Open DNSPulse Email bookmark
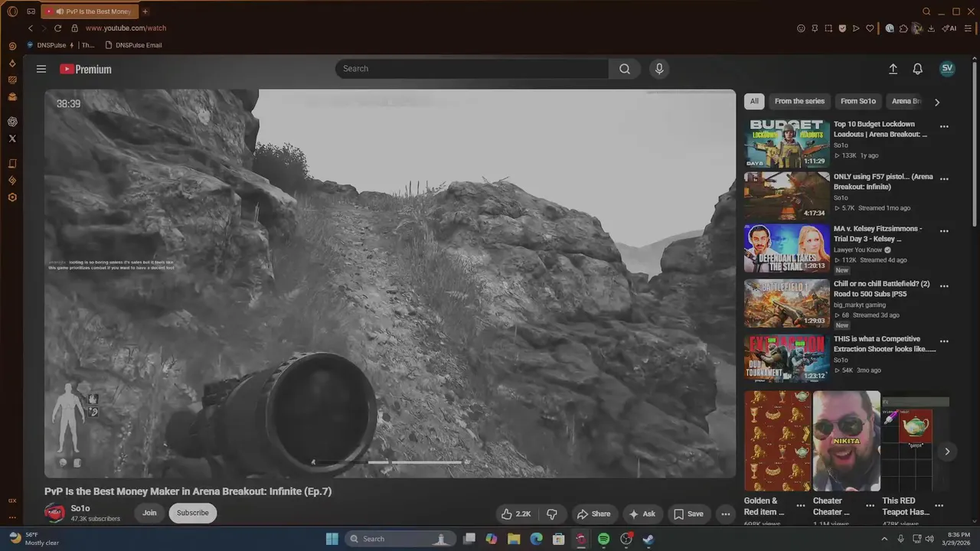980x551 pixels. (x=133, y=45)
